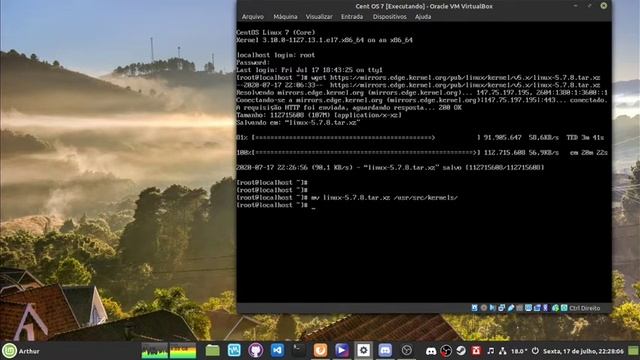Click the Arthur menu label on the panel
This screenshot has height=360, width=640.
coord(29,351)
